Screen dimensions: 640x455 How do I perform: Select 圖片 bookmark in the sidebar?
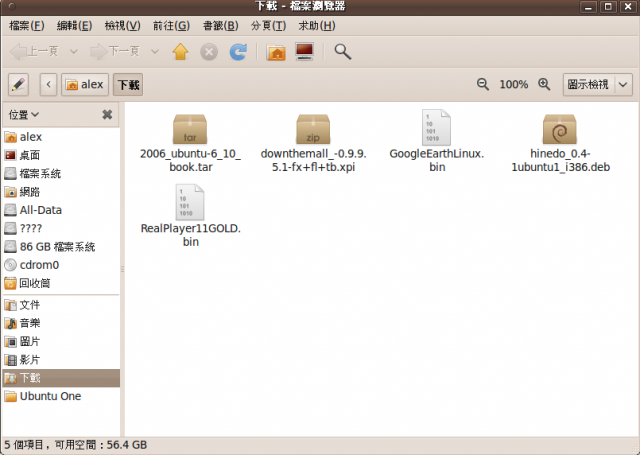tap(61, 342)
